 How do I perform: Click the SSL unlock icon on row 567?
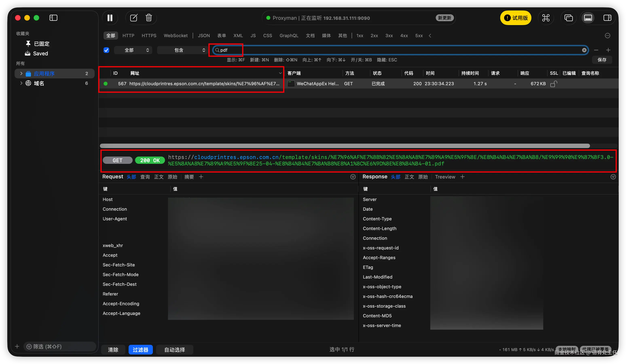click(x=553, y=84)
